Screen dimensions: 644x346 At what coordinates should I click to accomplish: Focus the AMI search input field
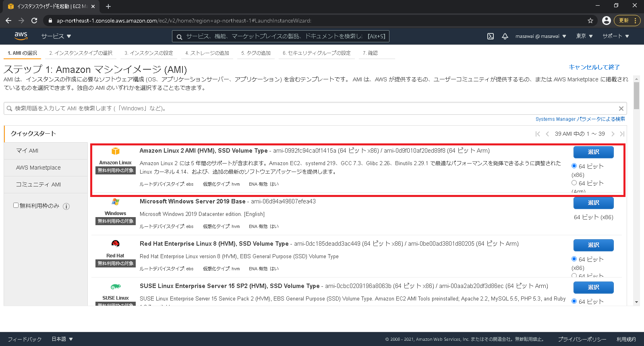[x=315, y=108]
